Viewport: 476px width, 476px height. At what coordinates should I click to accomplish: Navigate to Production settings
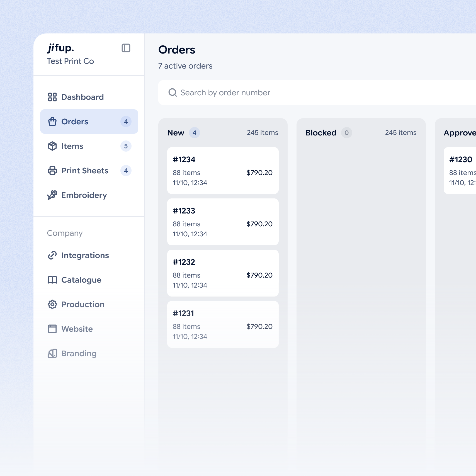pyautogui.click(x=89, y=304)
